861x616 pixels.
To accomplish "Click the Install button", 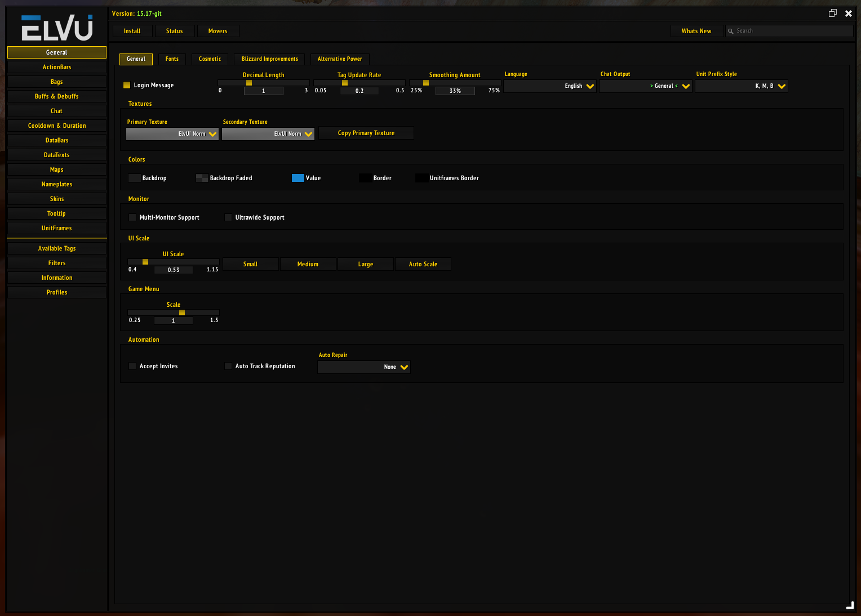I will tap(132, 31).
